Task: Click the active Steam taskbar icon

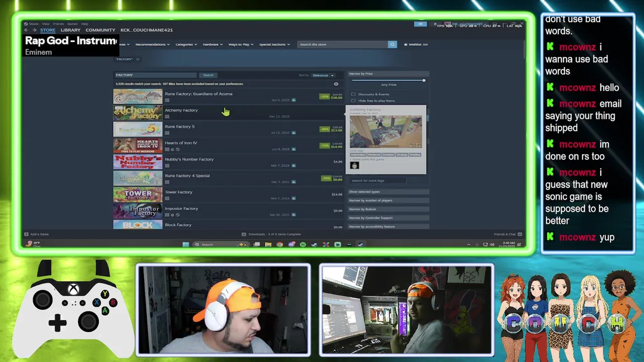Action: (x=361, y=244)
